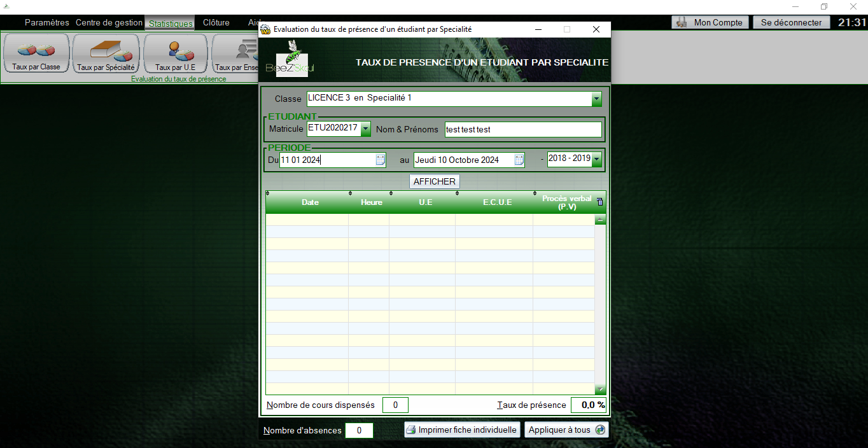
Task: Switch to the Clôture menu
Action: click(216, 23)
